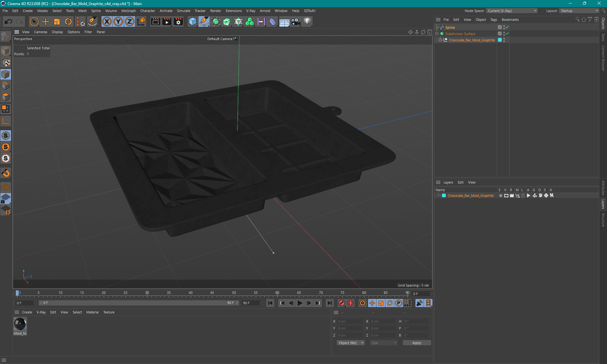Image resolution: width=607 pixels, height=364 pixels.
Task: Select the Move tool
Action: click(46, 21)
